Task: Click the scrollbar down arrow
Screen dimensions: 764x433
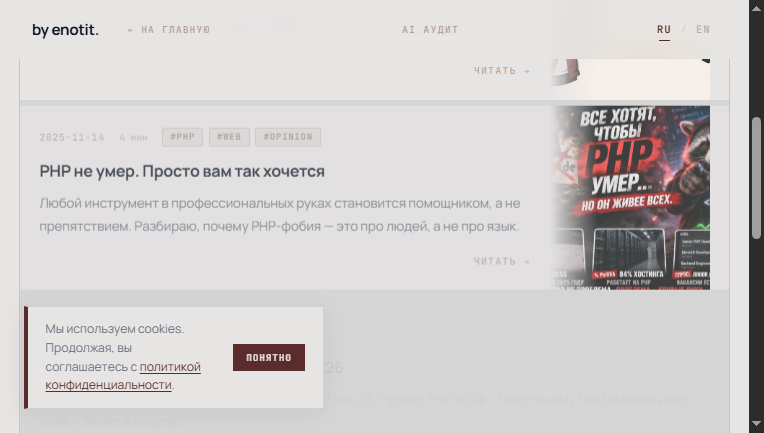Action: [x=757, y=424]
